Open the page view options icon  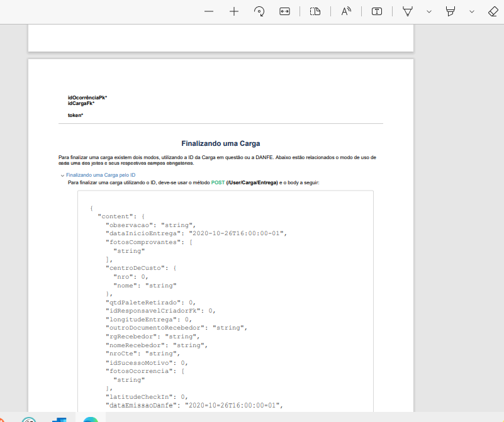(315, 11)
